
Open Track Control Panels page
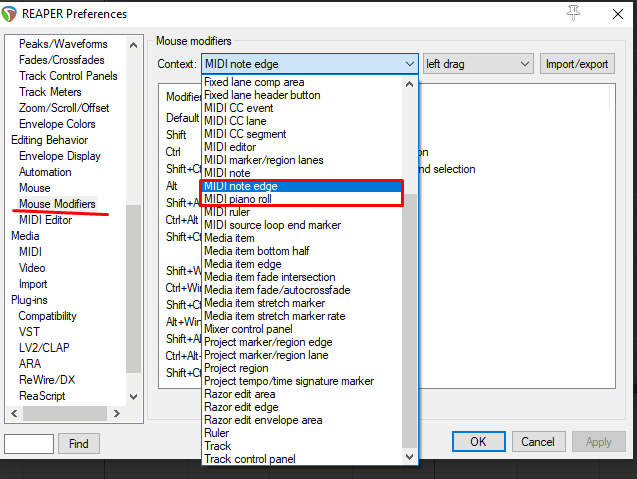coord(68,76)
